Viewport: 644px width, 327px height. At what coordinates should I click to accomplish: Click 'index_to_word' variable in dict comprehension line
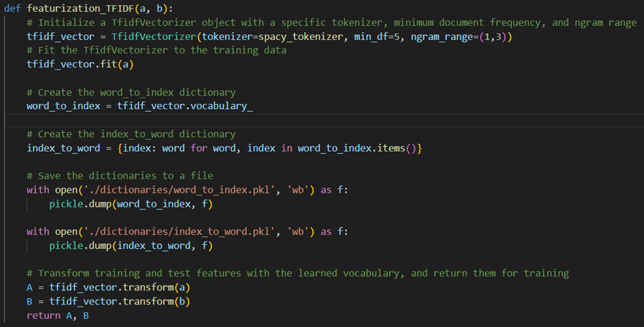coord(63,148)
